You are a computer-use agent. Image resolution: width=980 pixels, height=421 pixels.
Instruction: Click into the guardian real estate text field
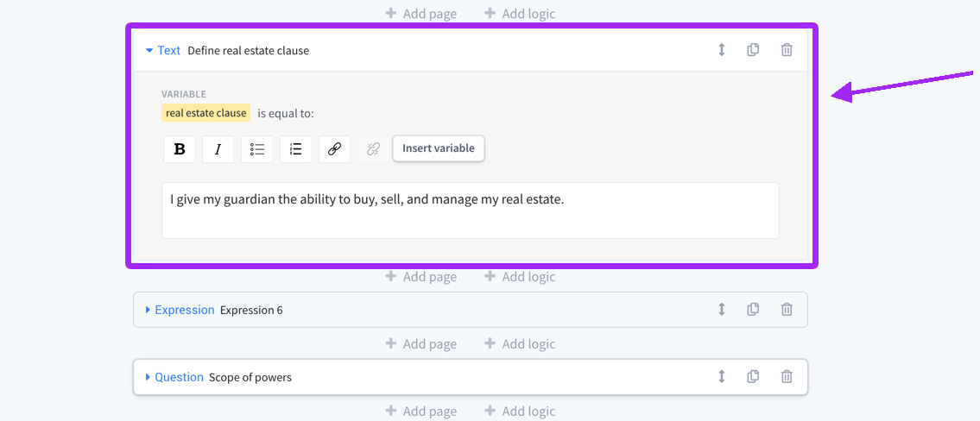[x=470, y=210]
